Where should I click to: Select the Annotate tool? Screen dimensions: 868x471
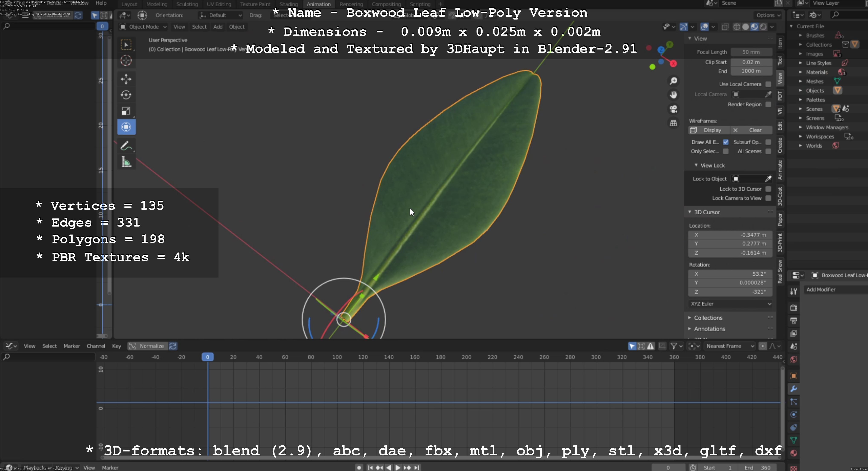[126, 146]
